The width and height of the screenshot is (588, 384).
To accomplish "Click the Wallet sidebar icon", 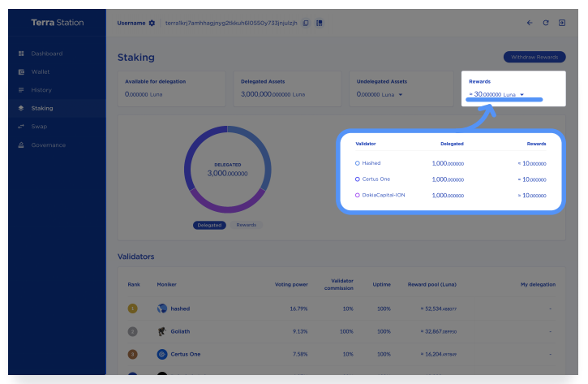I will pos(21,71).
